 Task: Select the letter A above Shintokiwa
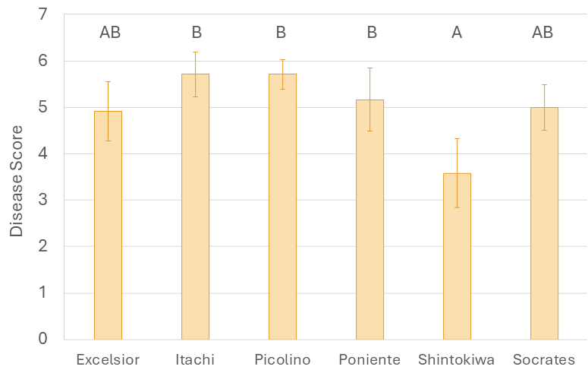click(x=457, y=32)
